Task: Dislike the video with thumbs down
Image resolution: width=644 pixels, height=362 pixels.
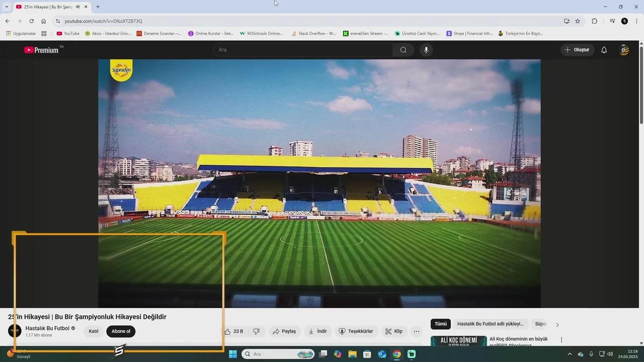Action: click(x=256, y=331)
